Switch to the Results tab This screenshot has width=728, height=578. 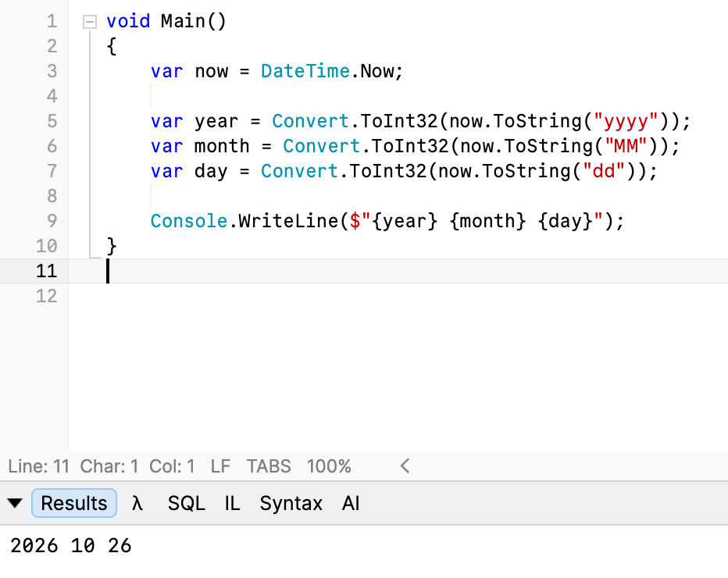74,503
